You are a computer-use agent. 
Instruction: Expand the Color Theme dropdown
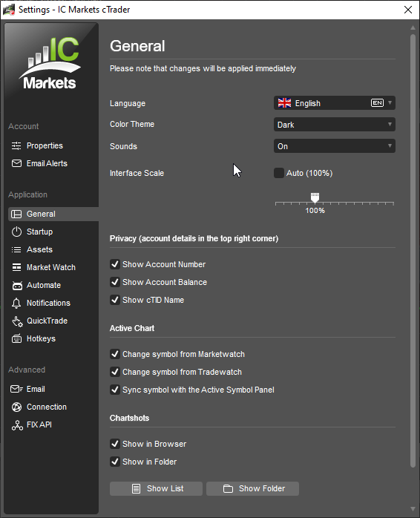point(335,125)
